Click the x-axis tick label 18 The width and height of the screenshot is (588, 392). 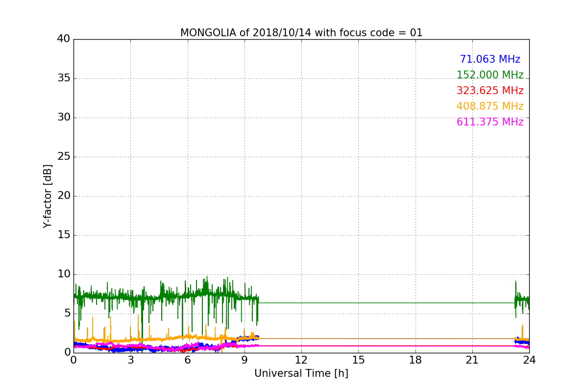pyautogui.click(x=416, y=360)
